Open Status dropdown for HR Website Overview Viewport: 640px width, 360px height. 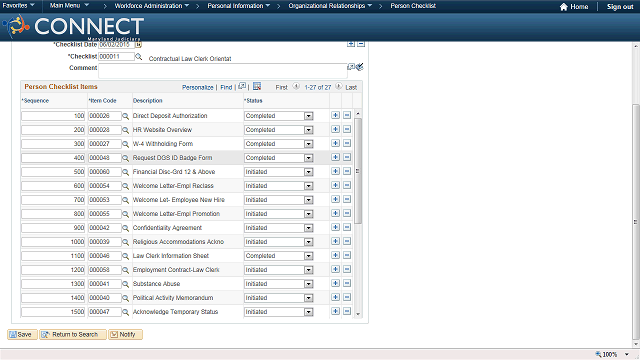pos(309,130)
